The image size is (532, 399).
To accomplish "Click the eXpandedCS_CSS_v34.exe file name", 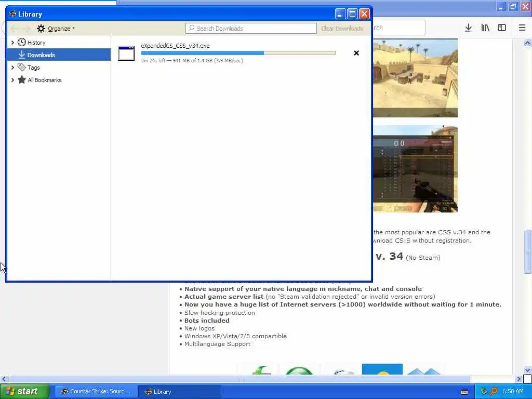I will pyautogui.click(x=176, y=46).
